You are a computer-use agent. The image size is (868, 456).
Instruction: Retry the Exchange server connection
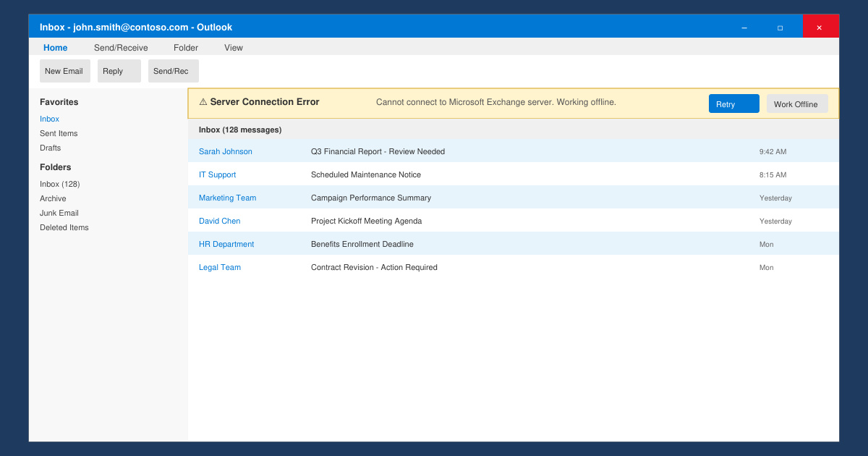(x=734, y=104)
